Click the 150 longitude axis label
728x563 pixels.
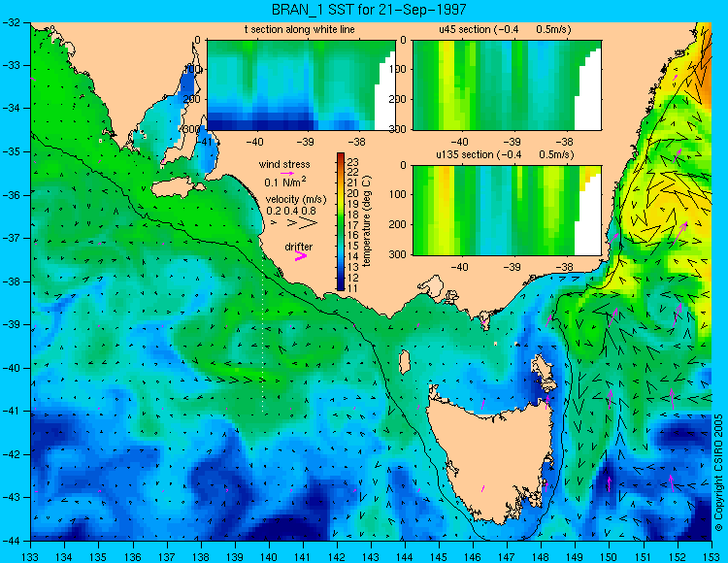609,556
